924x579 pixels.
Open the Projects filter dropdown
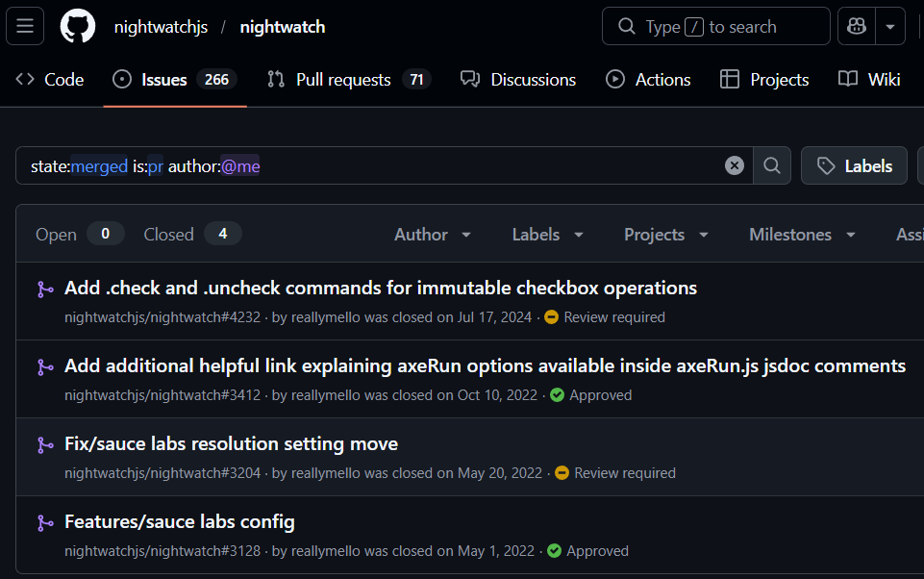tap(665, 234)
